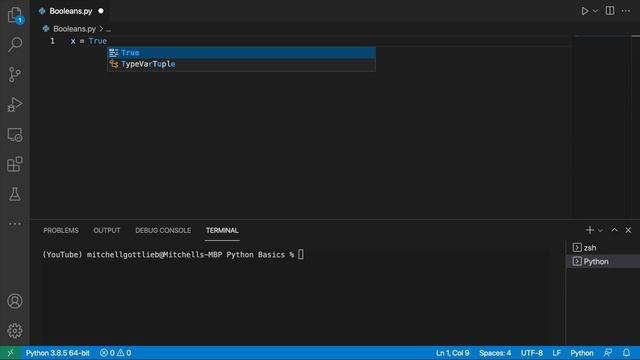
Task: Select the Booleans.py editor tab
Action: pos(71,11)
